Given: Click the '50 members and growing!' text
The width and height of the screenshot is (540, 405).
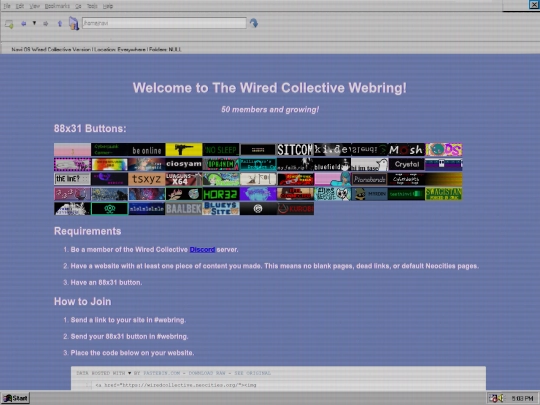Looking at the screenshot, I should pyautogui.click(x=270, y=110).
